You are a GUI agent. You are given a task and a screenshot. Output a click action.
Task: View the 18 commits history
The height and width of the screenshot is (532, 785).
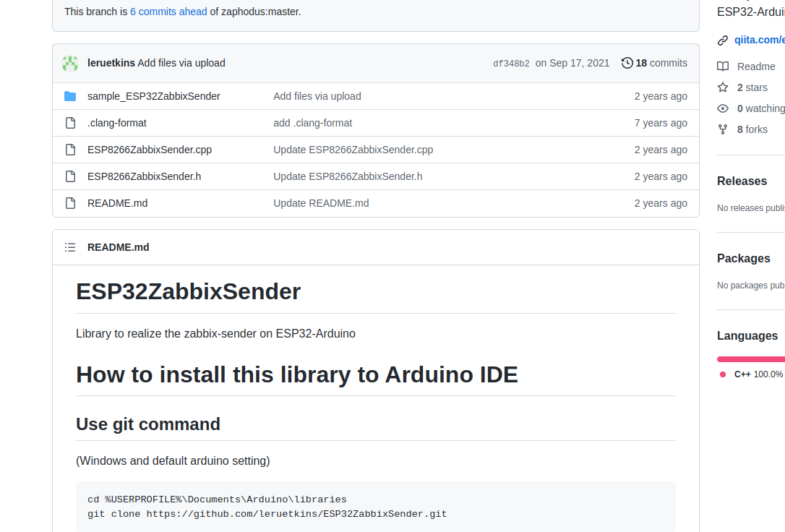654,63
